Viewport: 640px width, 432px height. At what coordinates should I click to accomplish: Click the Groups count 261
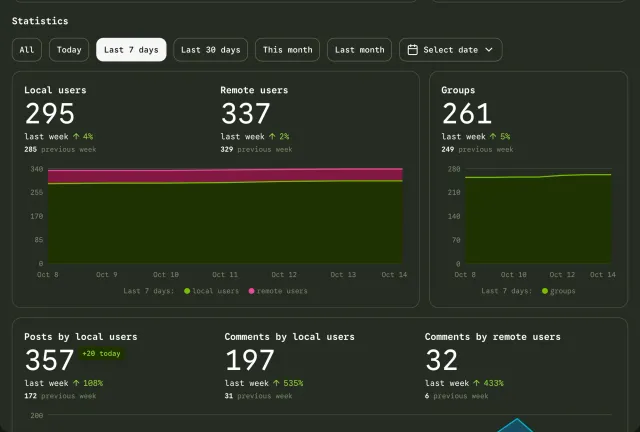[467, 114]
